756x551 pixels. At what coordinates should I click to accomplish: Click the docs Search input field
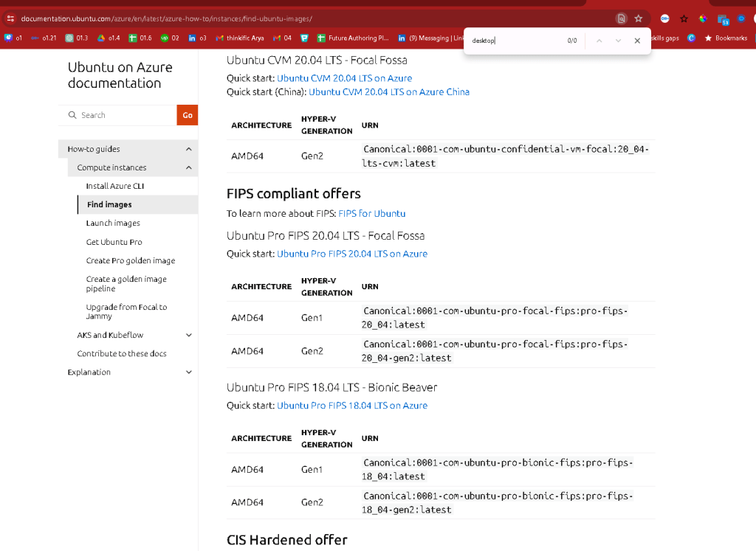coord(117,115)
